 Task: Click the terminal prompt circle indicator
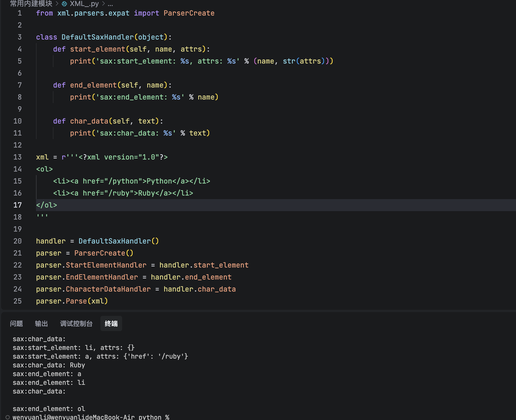coord(8,417)
